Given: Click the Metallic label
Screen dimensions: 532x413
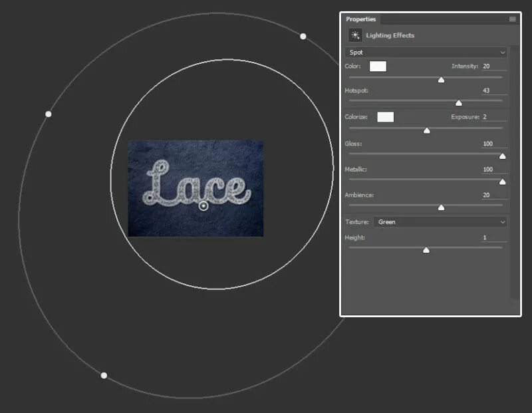Looking at the screenshot, I should pyautogui.click(x=356, y=170).
